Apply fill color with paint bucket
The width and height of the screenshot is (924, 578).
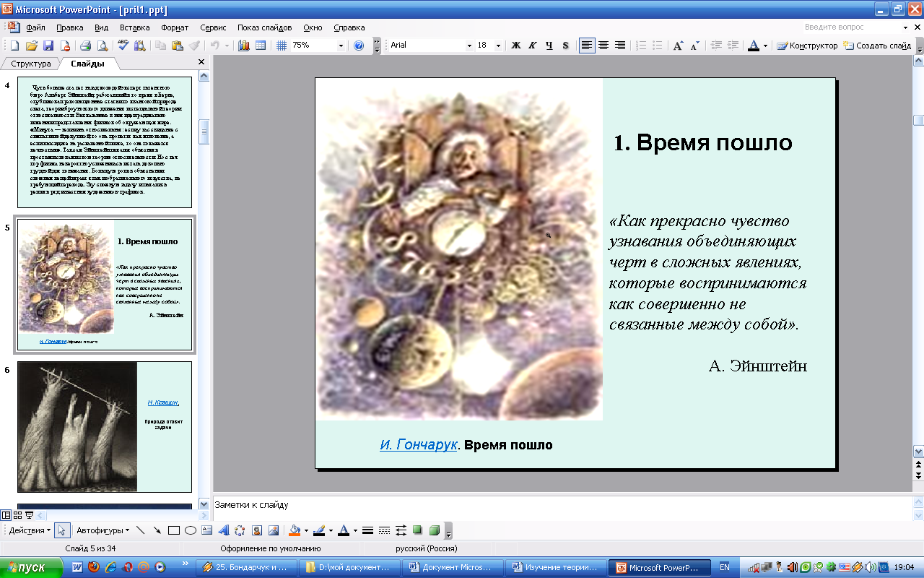pyautogui.click(x=294, y=530)
